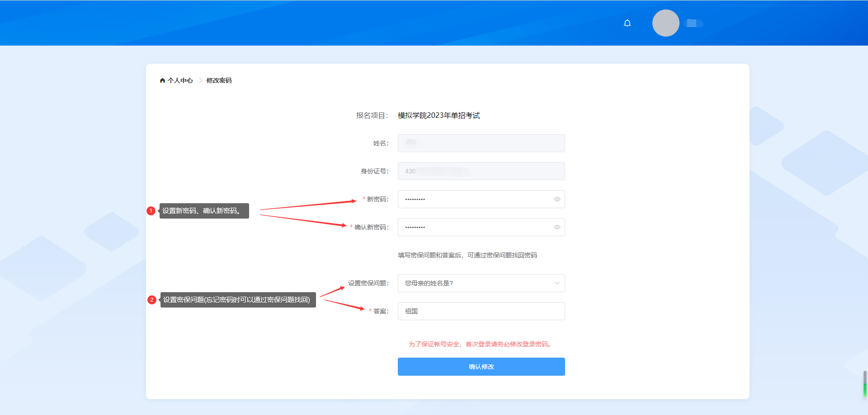Navigate to 个人中心 via breadcrumb
This screenshot has width=868, height=415.
point(179,80)
